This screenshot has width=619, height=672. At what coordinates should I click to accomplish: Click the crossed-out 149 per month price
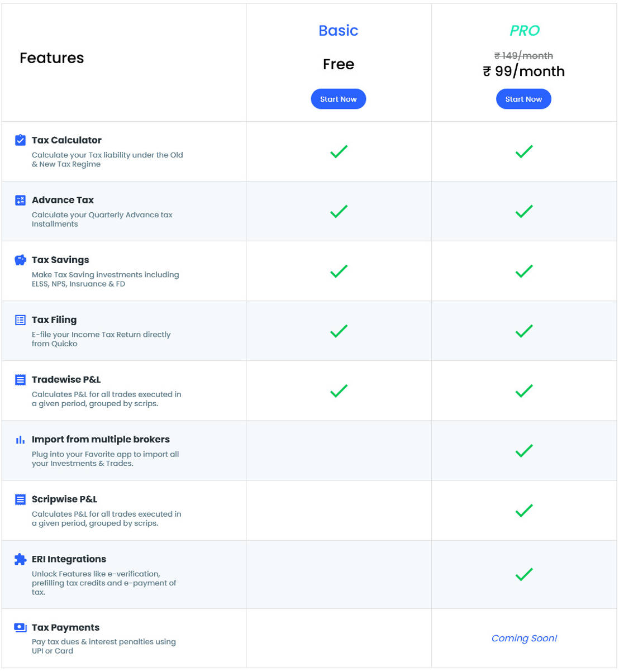coord(523,55)
